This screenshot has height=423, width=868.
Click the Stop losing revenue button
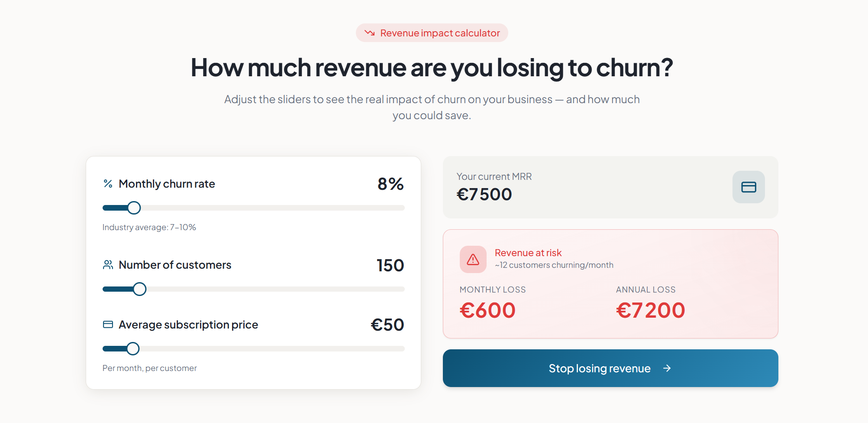coord(610,368)
